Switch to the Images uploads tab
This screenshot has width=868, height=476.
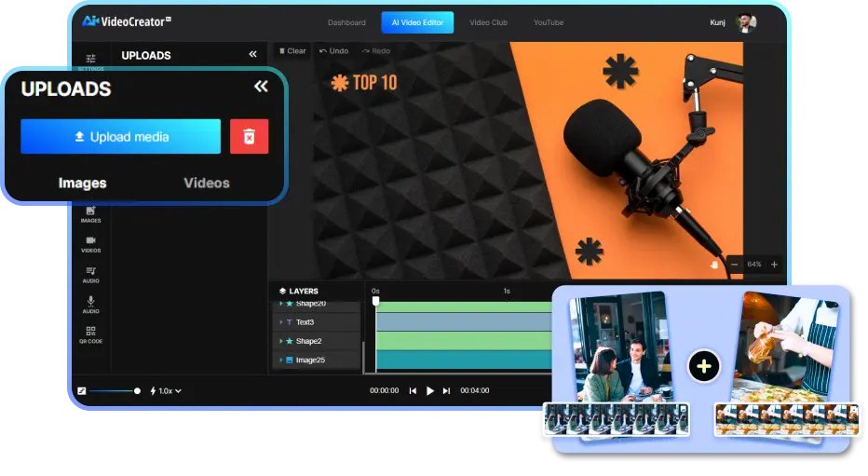pyautogui.click(x=83, y=184)
